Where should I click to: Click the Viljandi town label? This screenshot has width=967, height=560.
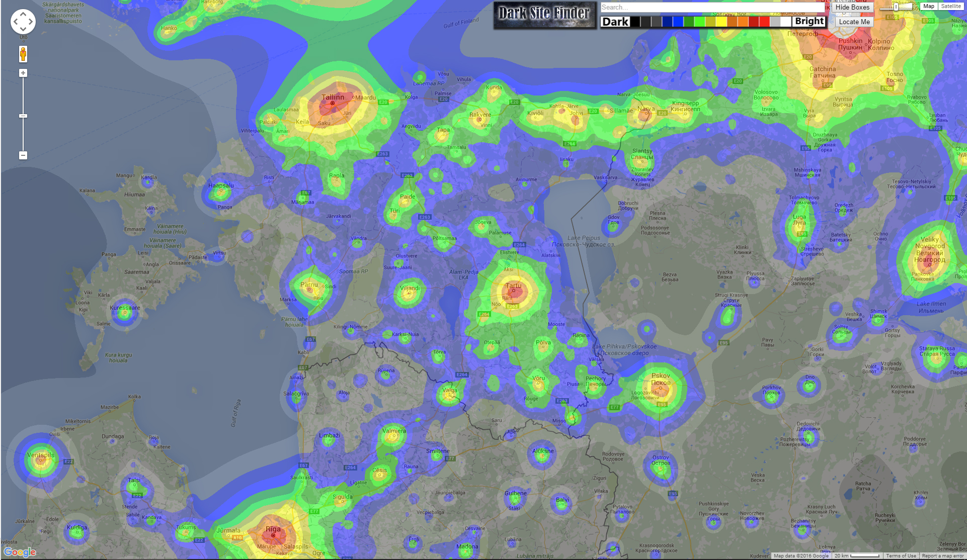tap(410, 288)
